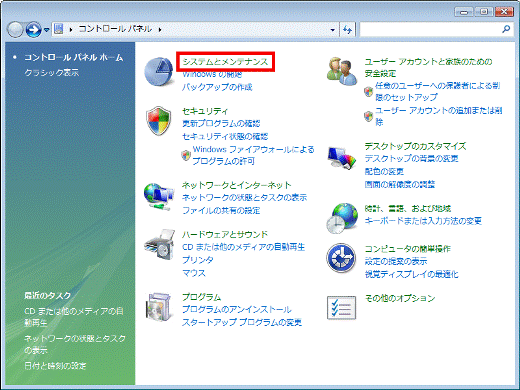Click 任意のユーザーへの保護者による制限のセットアップ link
Screen dimensions: 520x390
[438, 91]
